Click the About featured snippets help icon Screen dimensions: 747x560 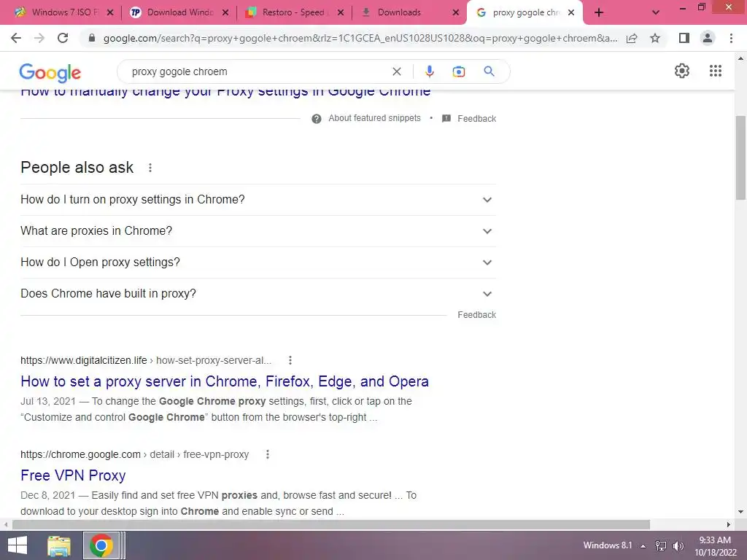coord(317,119)
